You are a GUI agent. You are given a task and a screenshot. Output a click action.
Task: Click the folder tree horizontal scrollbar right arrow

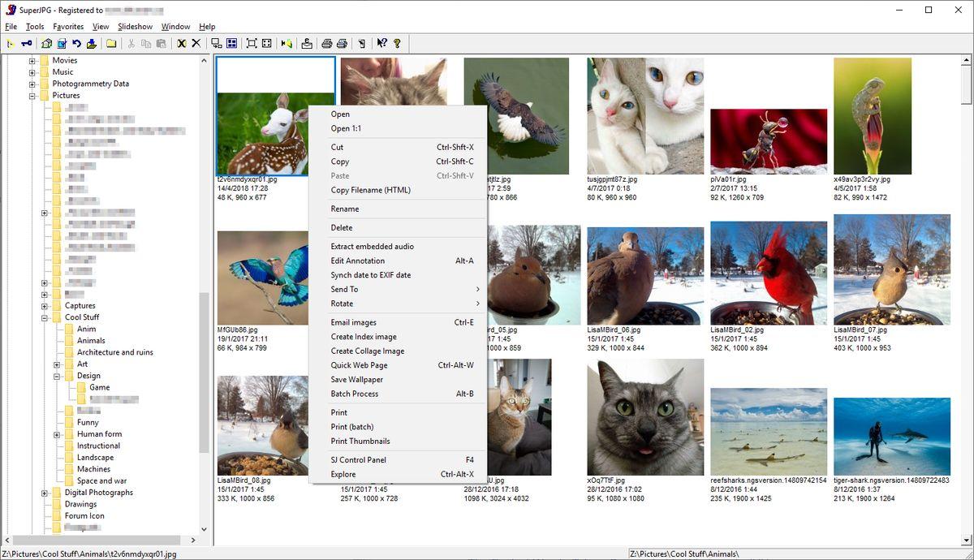[x=193, y=540]
